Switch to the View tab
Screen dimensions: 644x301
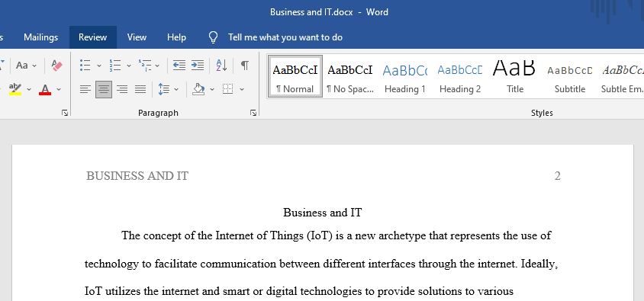click(137, 37)
